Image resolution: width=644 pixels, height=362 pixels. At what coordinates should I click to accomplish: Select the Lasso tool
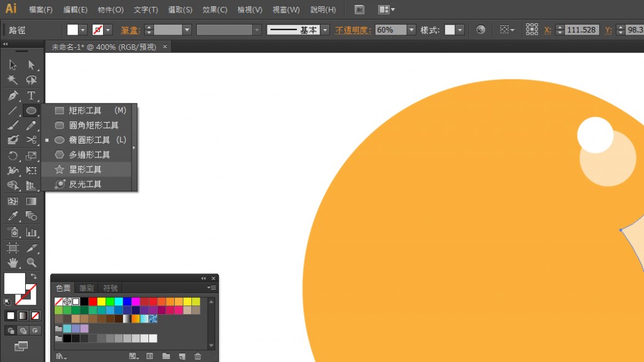click(31, 80)
